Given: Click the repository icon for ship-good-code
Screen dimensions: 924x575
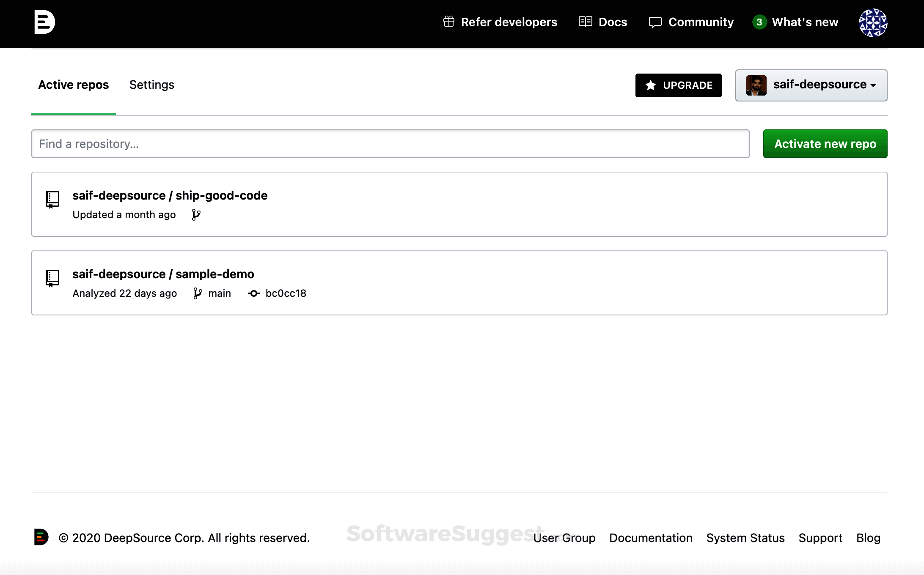Looking at the screenshot, I should [x=52, y=200].
